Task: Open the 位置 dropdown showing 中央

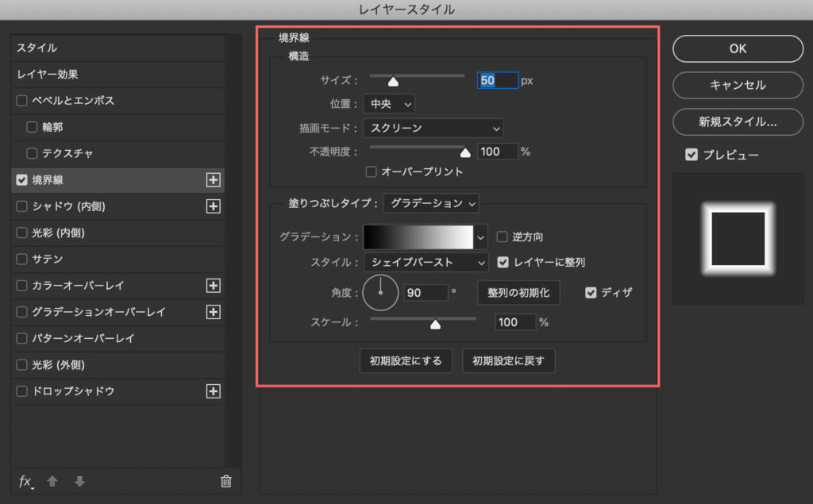Action: [x=389, y=104]
